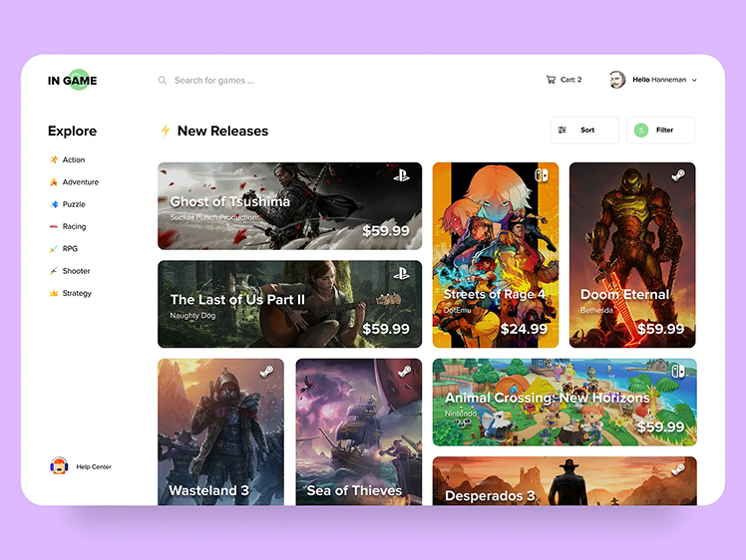Click the IN GAME logo
The image size is (746, 560).
73,81
